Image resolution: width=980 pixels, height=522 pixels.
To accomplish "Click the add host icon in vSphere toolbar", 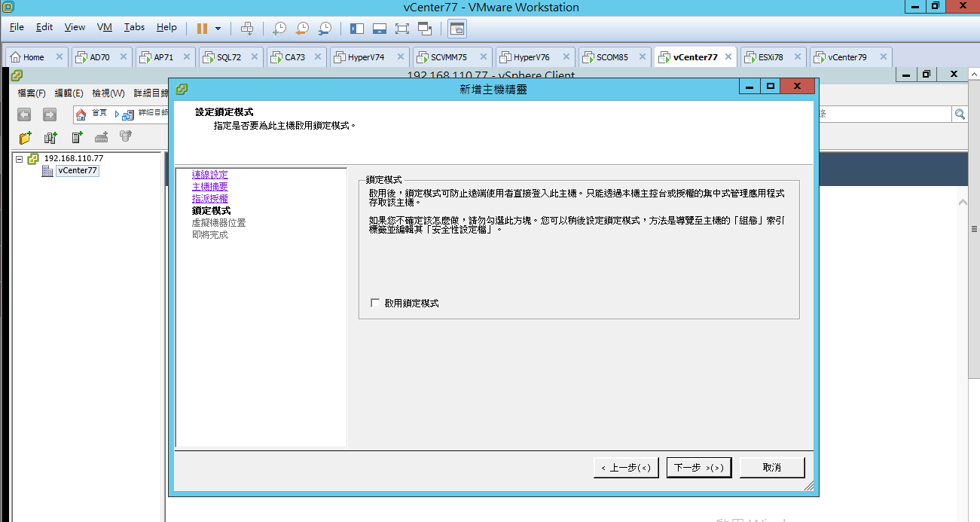I will [x=77, y=137].
